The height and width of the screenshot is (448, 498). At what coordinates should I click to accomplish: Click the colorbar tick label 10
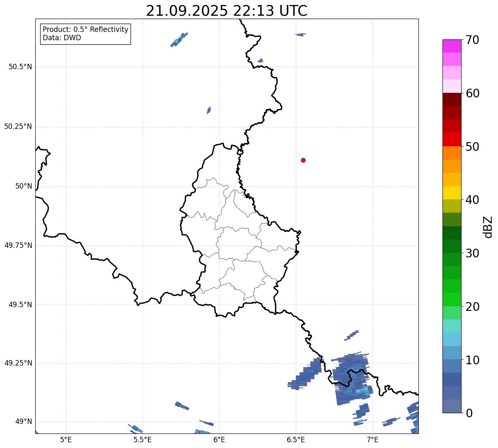472,360
